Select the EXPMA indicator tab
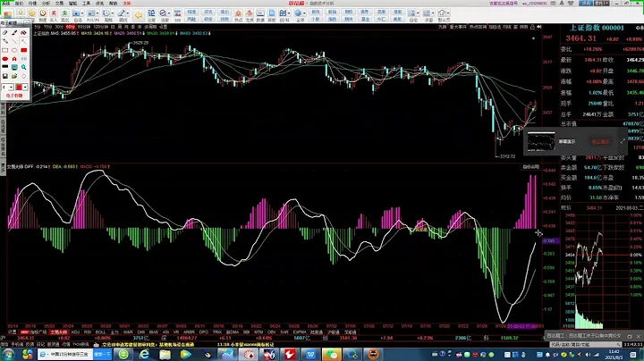Screen dimensions: 644x361 300,332
